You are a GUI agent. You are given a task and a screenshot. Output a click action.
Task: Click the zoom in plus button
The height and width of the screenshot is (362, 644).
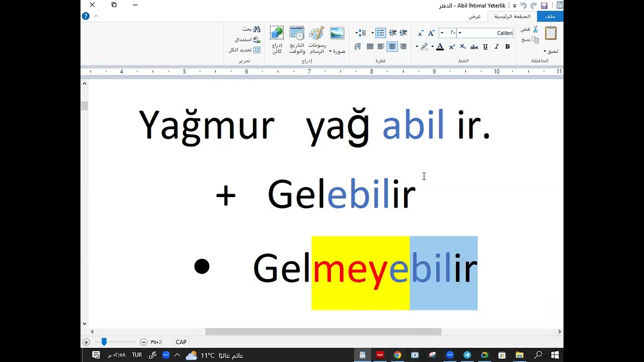click(x=86, y=342)
